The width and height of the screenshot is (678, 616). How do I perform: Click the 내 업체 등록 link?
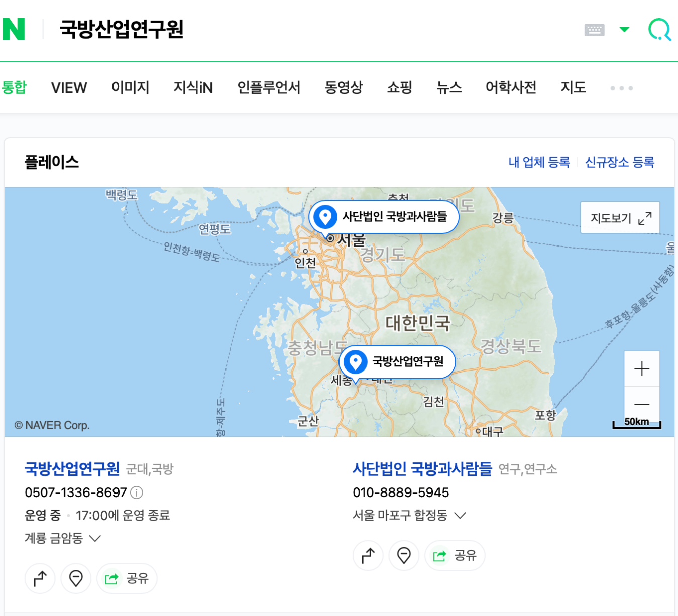click(x=539, y=162)
